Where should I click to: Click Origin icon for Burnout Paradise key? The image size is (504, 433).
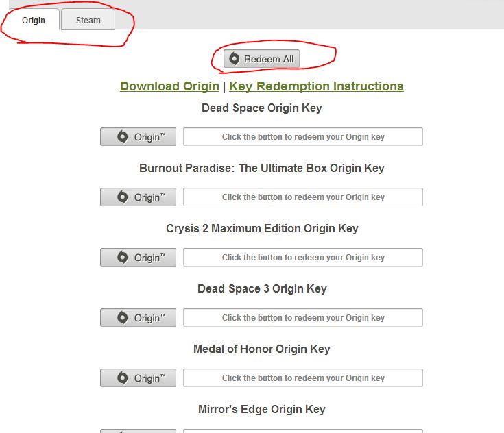click(x=123, y=197)
